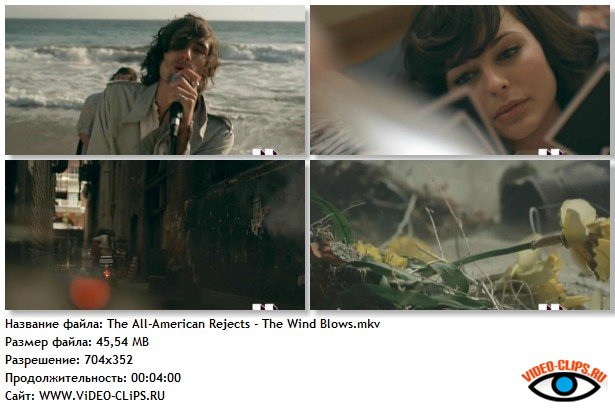Image resolution: width=615 pixels, height=410 pixels.
Task: Click the blue pupil of eye logo
Action: point(564,385)
